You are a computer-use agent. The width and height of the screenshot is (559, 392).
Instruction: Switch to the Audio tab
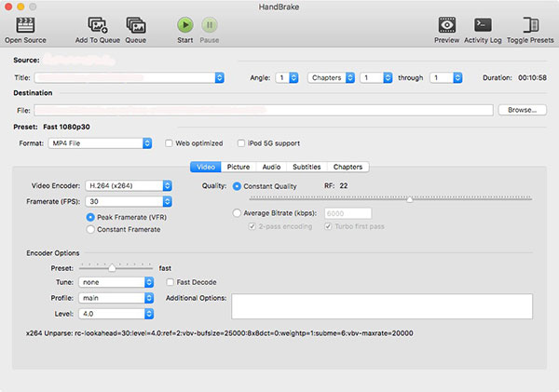point(271,167)
